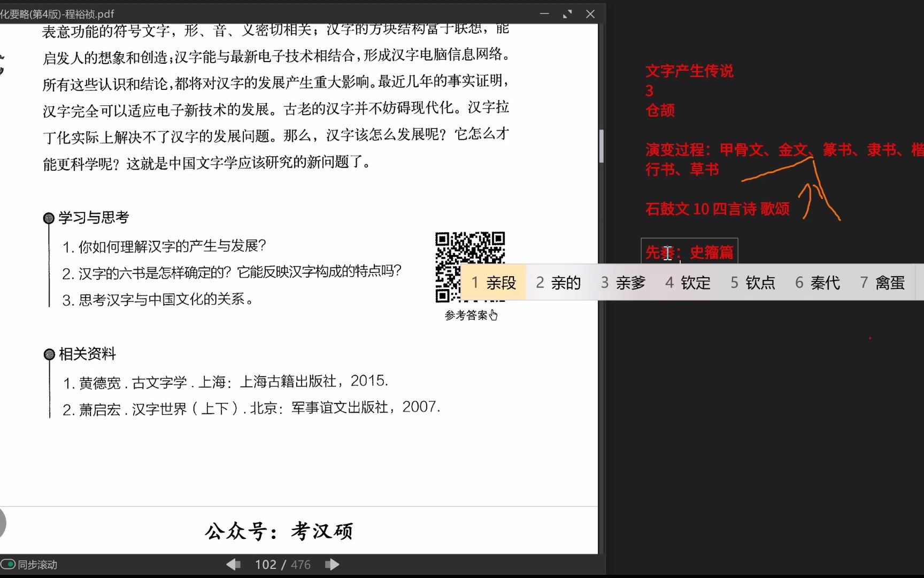
Task: Click the circle icon at bottom-left of page
Action: (3, 524)
